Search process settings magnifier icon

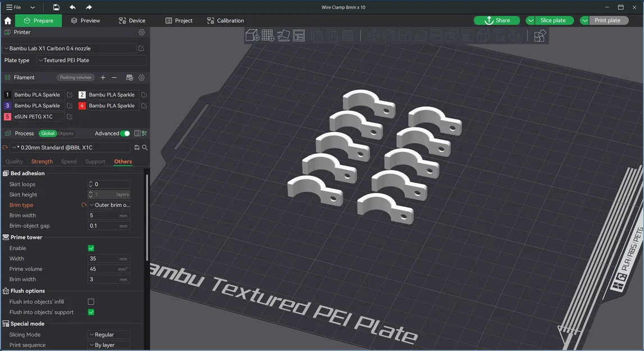(x=144, y=148)
